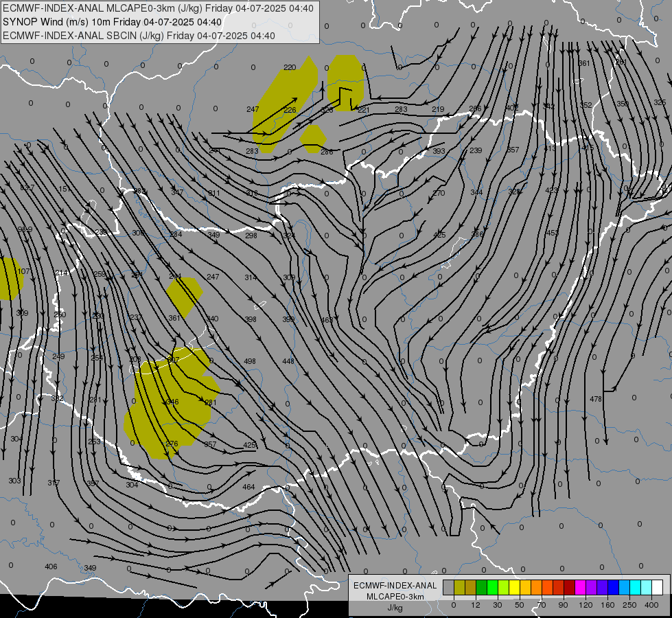Select the white legend swatch
672x618 pixels.
pos(657,588)
